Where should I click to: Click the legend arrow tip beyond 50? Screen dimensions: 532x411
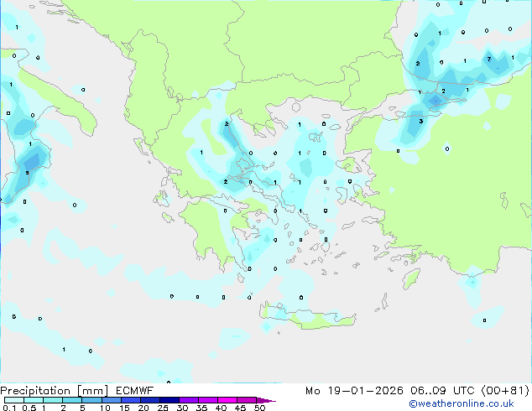(266, 400)
